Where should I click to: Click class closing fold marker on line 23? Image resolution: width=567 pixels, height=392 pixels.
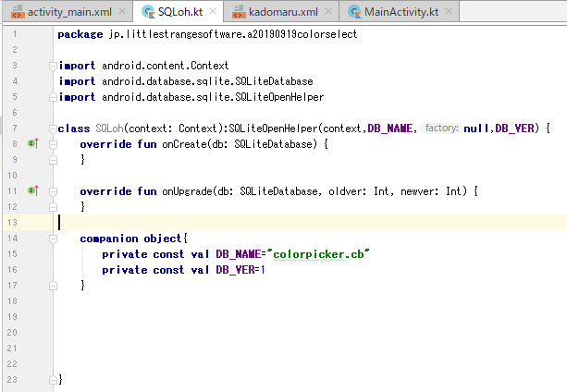click(x=53, y=380)
